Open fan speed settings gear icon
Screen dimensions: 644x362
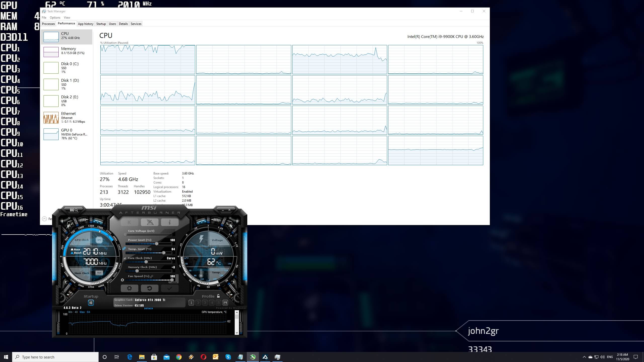123,280
